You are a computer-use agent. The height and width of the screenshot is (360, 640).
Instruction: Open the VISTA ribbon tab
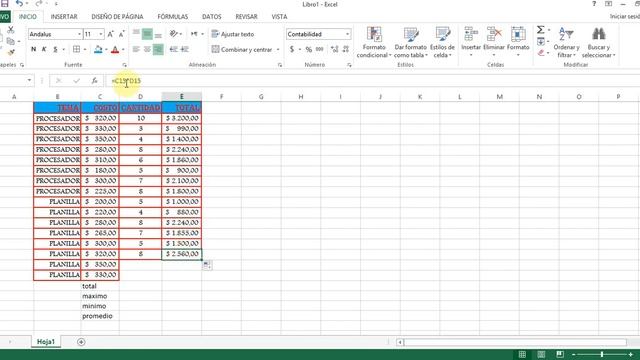coord(279,17)
